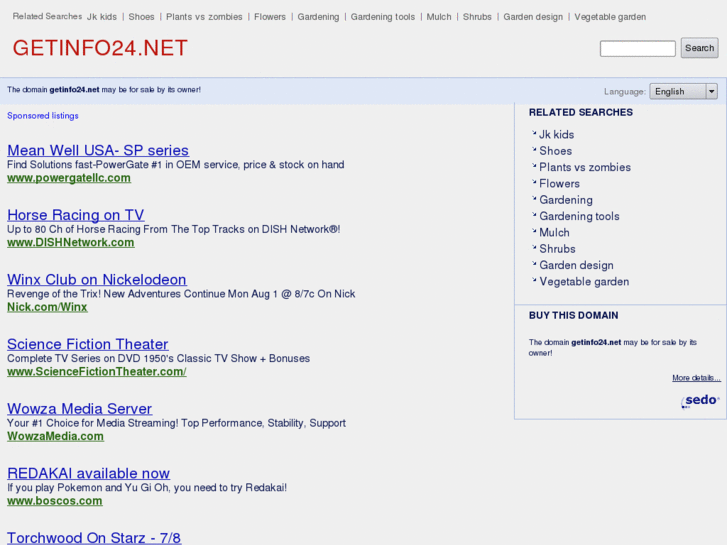Viewport: 727px width, 545px height.
Task: Click the BUY THIS DOMAIN heading
Action: click(574, 315)
